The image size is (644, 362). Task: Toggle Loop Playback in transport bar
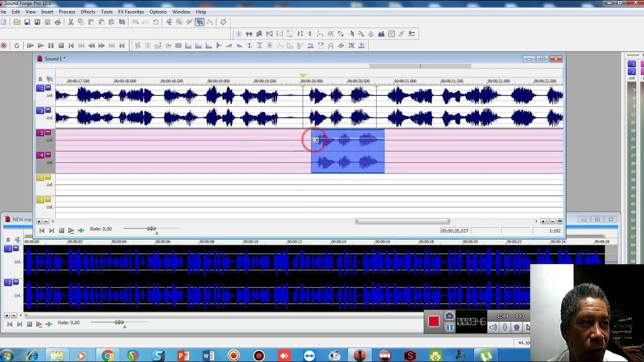[17, 46]
